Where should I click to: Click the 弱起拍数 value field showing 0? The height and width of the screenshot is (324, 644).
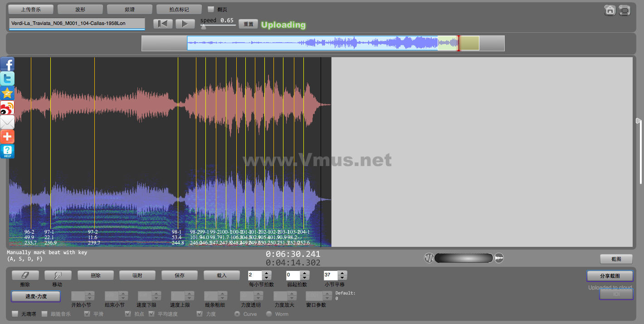tap(293, 275)
